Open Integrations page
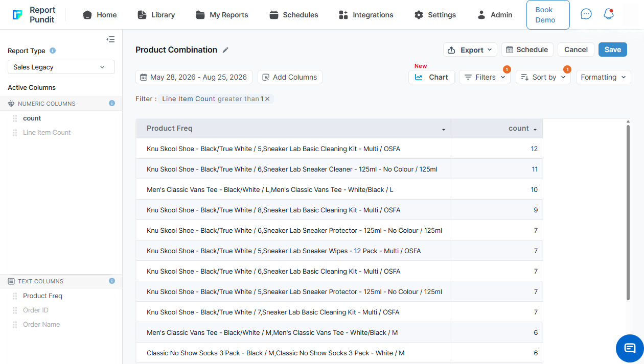This screenshot has height=364, width=644. (366, 15)
